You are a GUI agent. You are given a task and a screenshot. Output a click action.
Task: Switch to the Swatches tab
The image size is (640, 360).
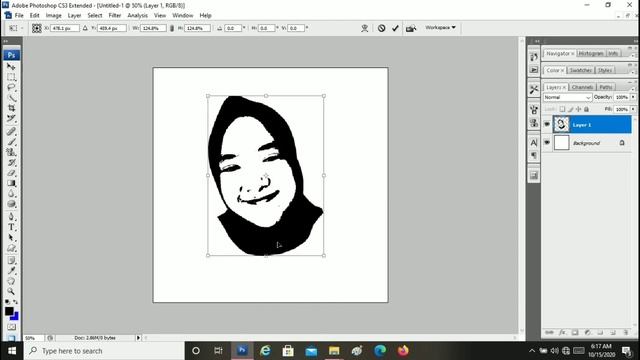(x=581, y=70)
